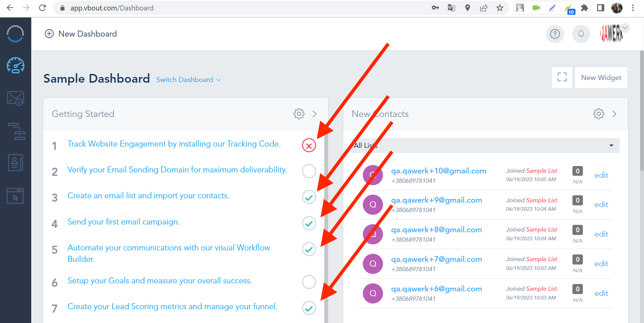Click the plus icon beside New Dashboard
644x323 pixels.
pos(49,34)
